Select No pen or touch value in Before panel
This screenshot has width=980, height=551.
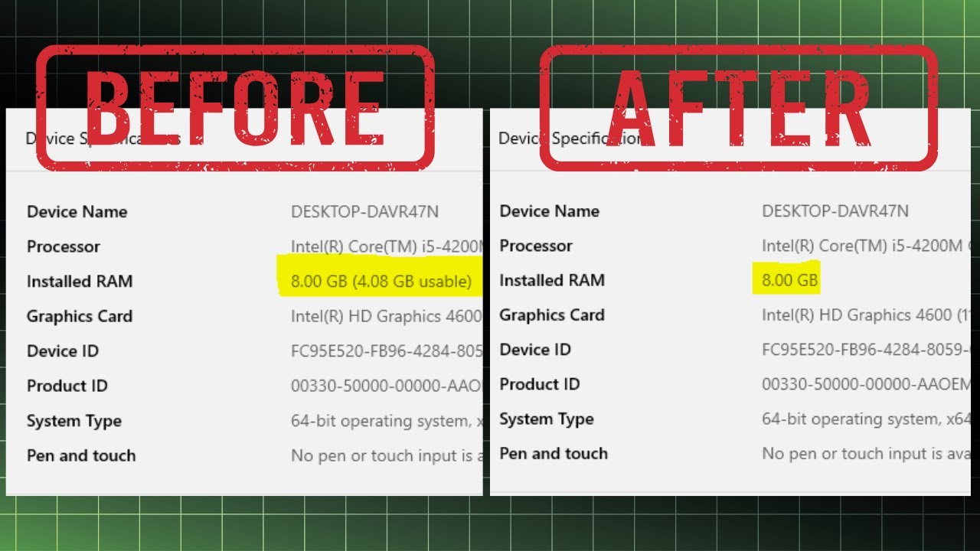387,456
